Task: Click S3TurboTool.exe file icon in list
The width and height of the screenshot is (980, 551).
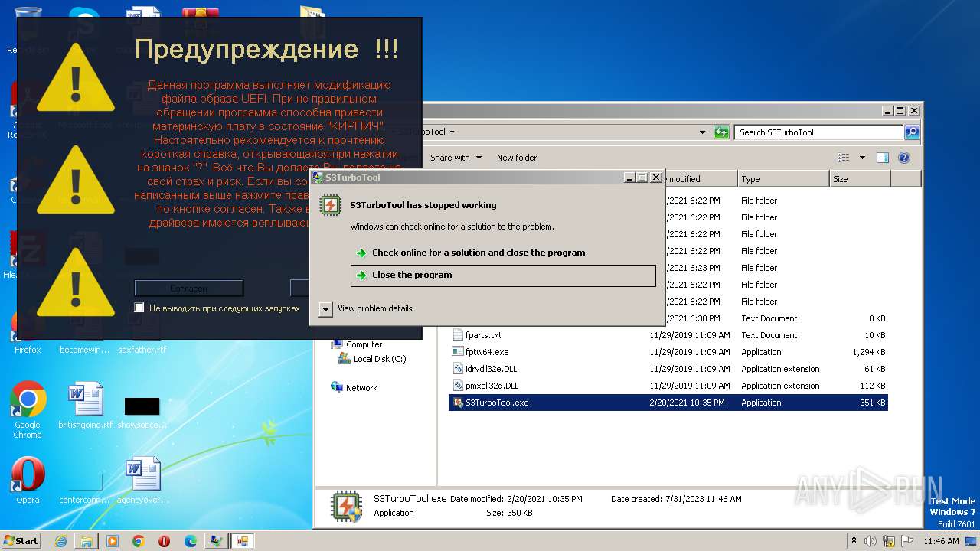Action: coord(458,403)
